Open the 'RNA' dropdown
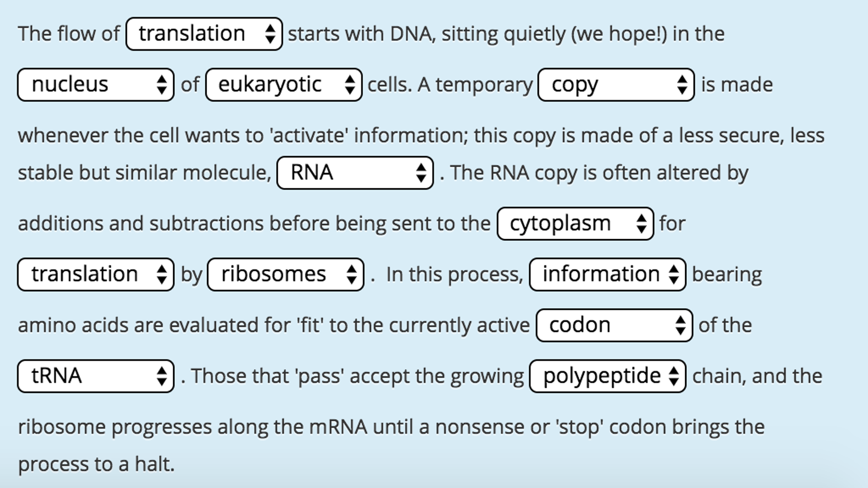 coord(355,173)
